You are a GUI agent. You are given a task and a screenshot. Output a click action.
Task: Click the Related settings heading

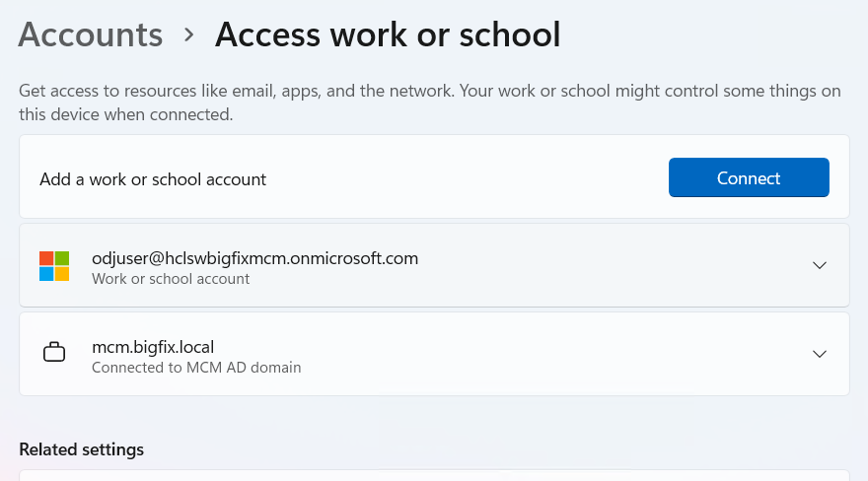(82, 449)
